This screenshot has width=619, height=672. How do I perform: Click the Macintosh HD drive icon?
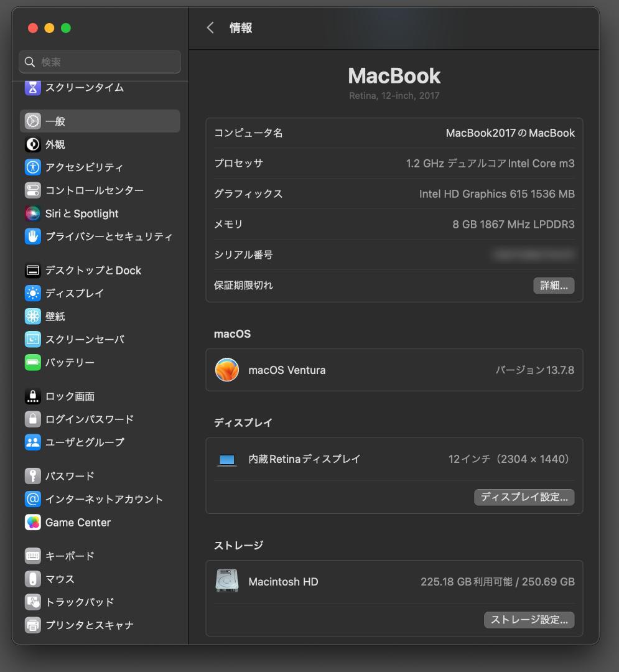[x=227, y=581]
